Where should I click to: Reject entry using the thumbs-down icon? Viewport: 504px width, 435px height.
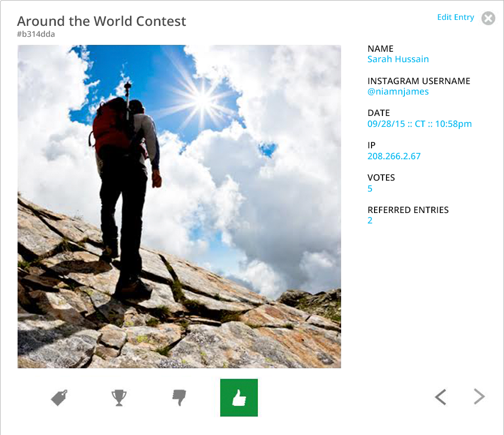coord(179,398)
